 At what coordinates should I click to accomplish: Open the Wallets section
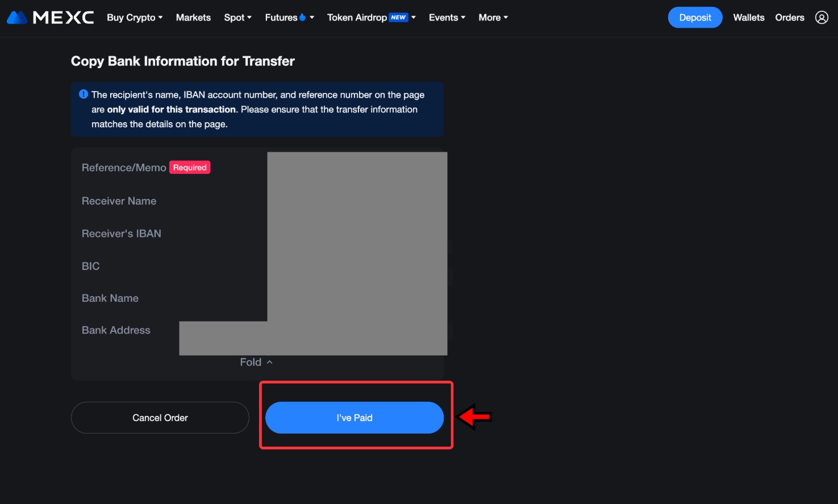coord(748,17)
